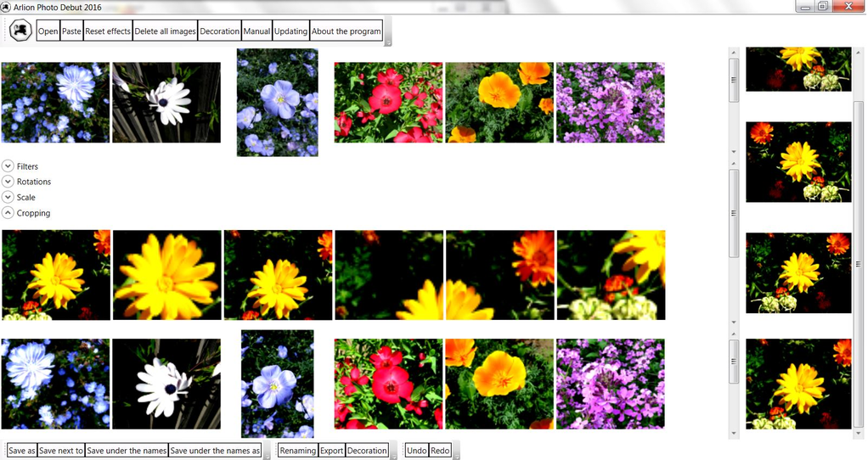868x460 pixels.
Task: Click the Save as button
Action: (21, 451)
